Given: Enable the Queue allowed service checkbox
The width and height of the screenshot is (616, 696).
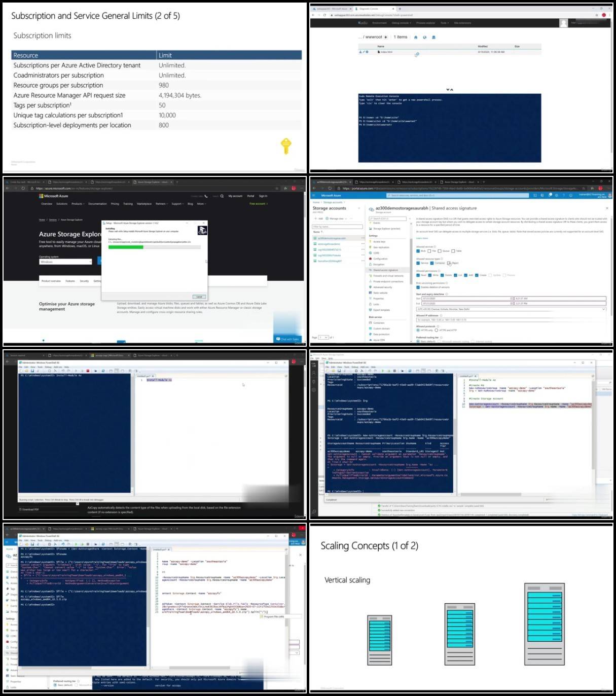Looking at the screenshot, I should [440, 251].
